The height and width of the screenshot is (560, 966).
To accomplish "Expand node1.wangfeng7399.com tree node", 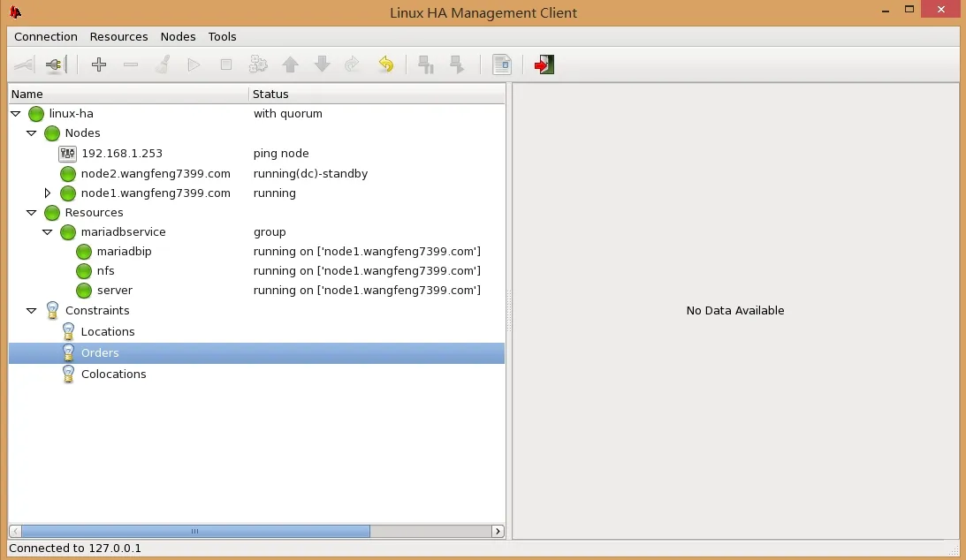I will pos(48,193).
